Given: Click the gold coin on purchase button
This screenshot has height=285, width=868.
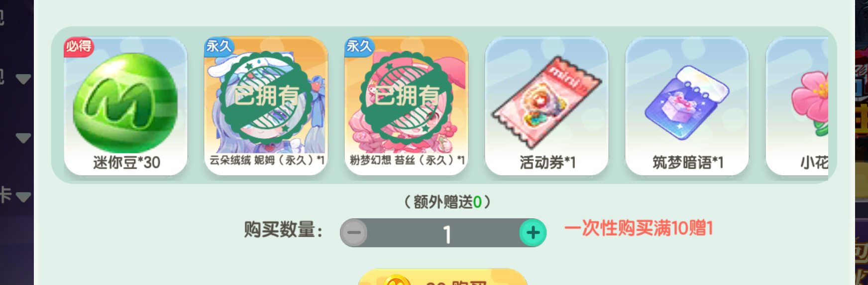Looking at the screenshot, I should pyautogui.click(x=397, y=280).
